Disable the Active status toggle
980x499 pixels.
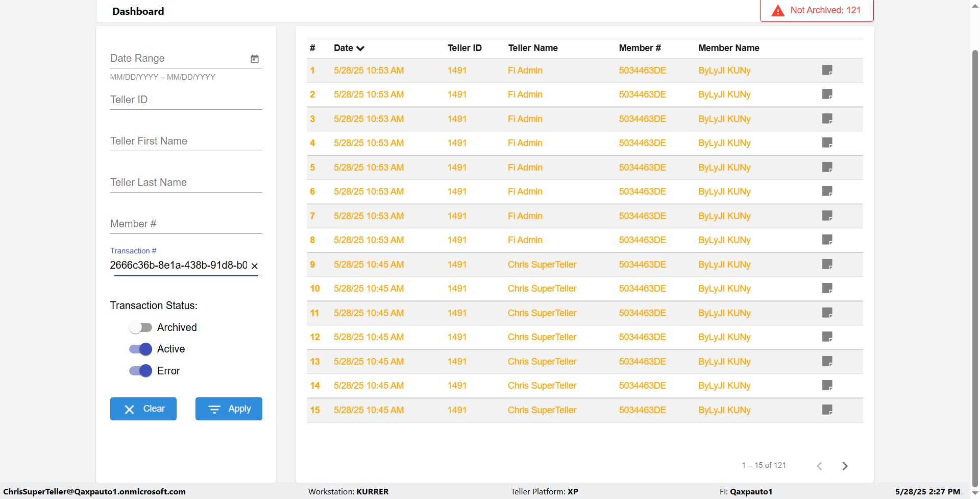(140, 349)
